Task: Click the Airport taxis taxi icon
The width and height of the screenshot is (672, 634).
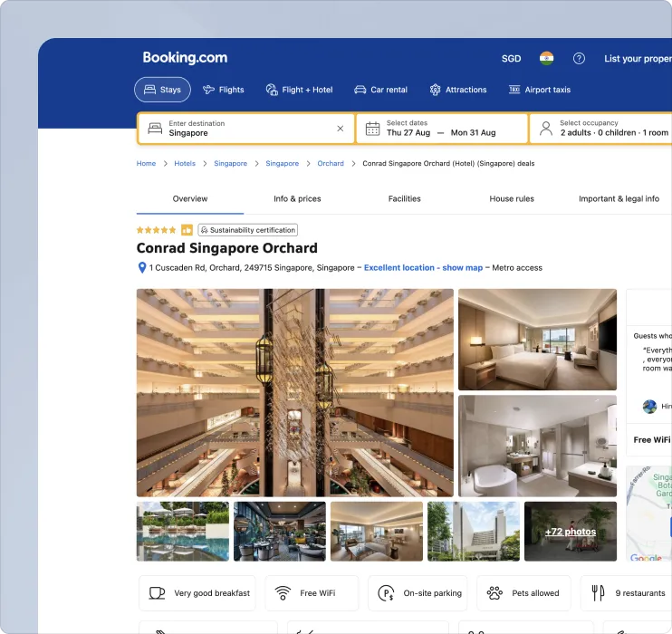Action: click(x=514, y=90)
